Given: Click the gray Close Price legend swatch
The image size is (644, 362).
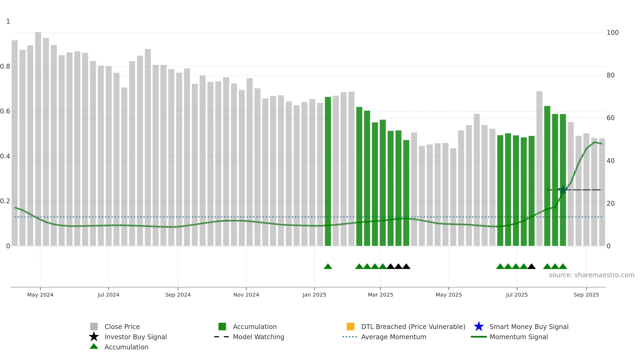Looking at the screenshot, I should [x=94, y=326].
